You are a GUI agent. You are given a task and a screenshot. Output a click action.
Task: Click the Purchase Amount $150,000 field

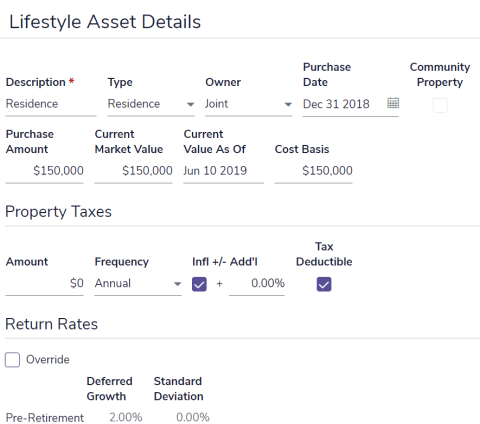[x=44, y=171]
